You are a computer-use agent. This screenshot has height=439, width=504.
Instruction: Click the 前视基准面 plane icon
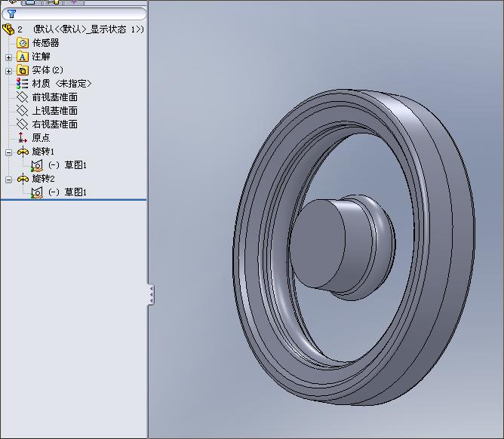coord(23,97)
